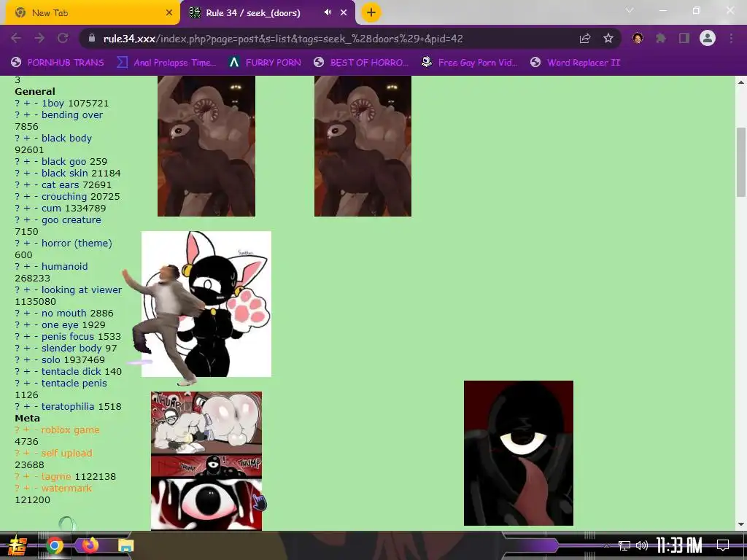Image resolution: width=747 pixels, height=560 pixels.
Task: Click the question mark beside solo
Action: [x=18, y=360]
